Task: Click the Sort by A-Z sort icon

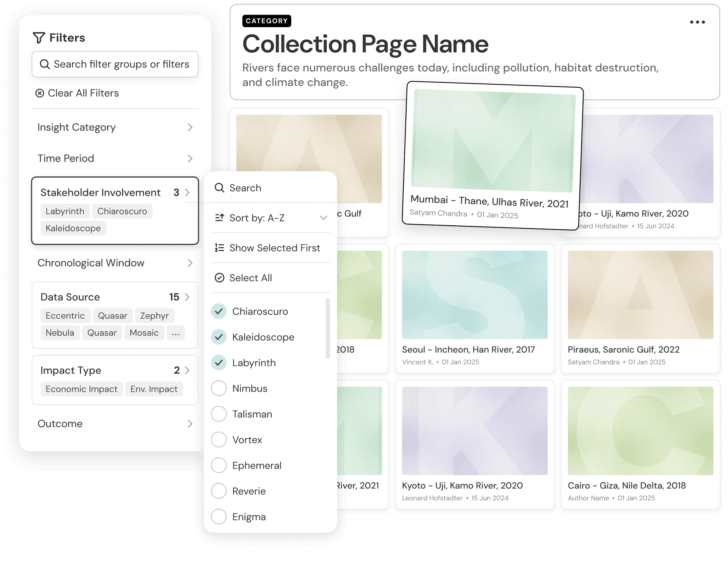Action: coord(220,218)
